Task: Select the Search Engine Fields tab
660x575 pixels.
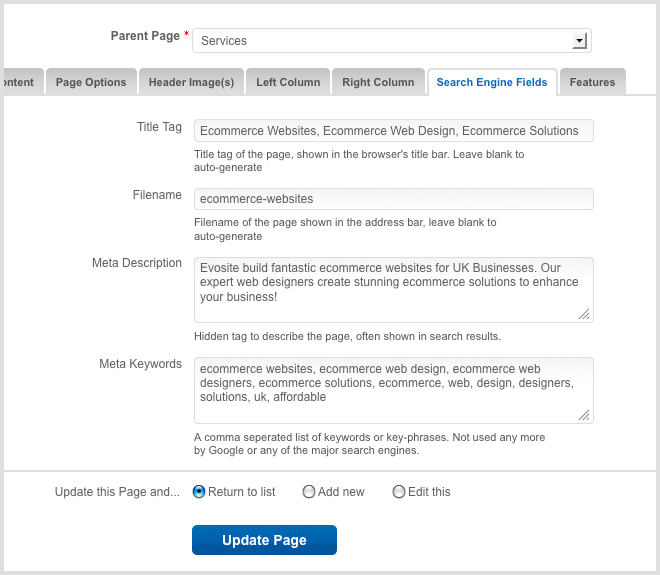Action: (492, 82)
